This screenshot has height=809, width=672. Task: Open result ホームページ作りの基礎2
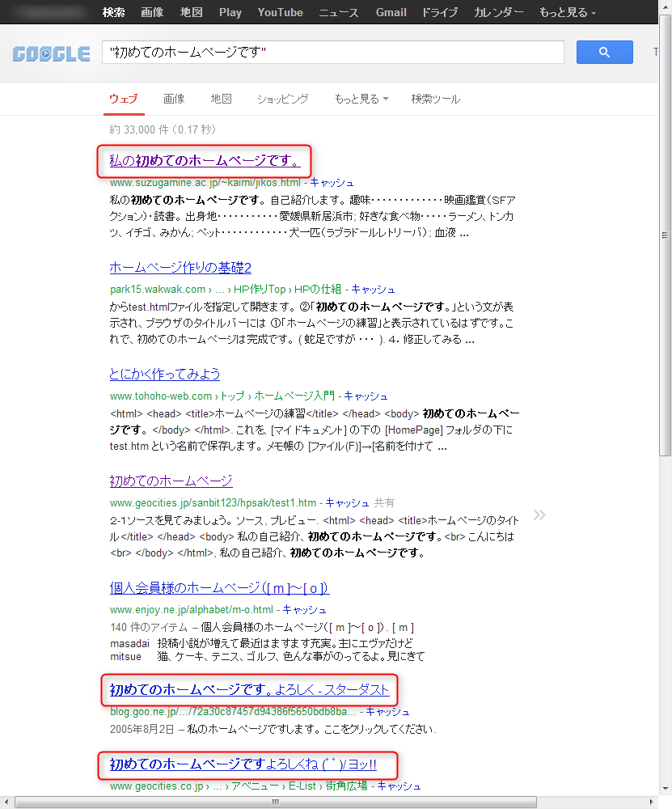(x=180, y=267)
